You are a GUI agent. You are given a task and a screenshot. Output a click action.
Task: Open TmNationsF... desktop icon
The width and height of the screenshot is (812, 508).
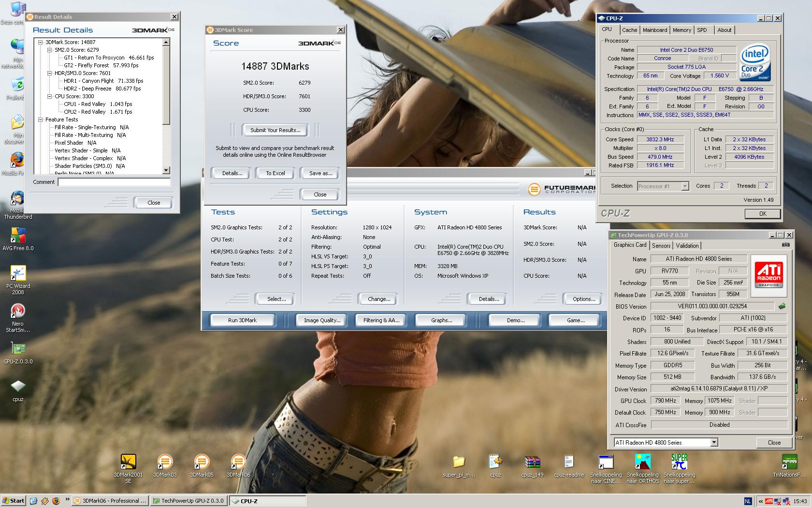(789, 463)
